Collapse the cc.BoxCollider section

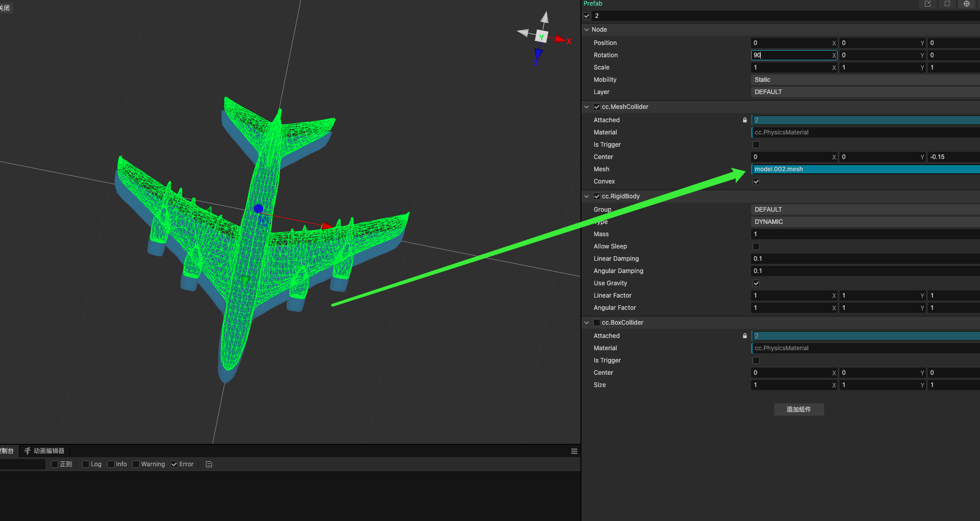click(587, 323)
